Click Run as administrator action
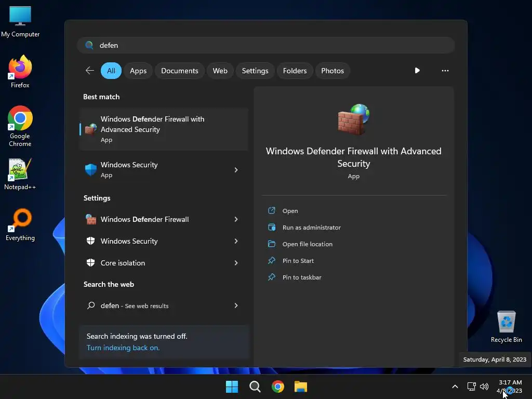The image size is (532, 399). coord(312,228)
